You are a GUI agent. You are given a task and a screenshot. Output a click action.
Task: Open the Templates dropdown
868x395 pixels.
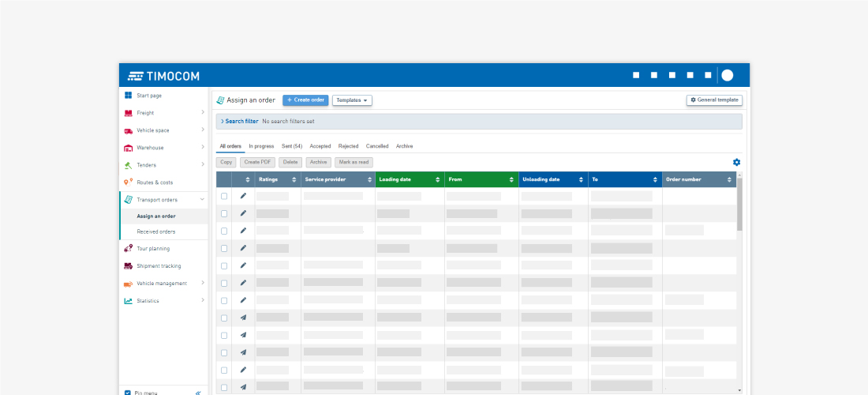click(x=352, y=100)
